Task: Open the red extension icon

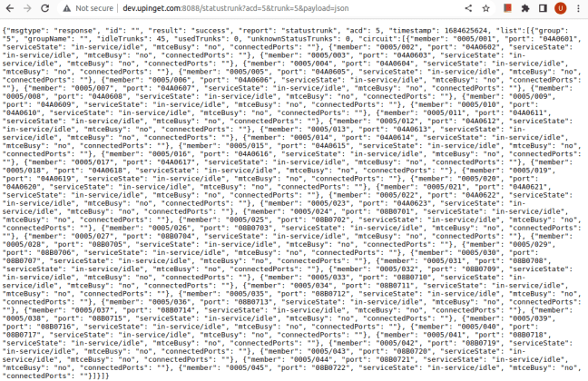Action: 507,8
